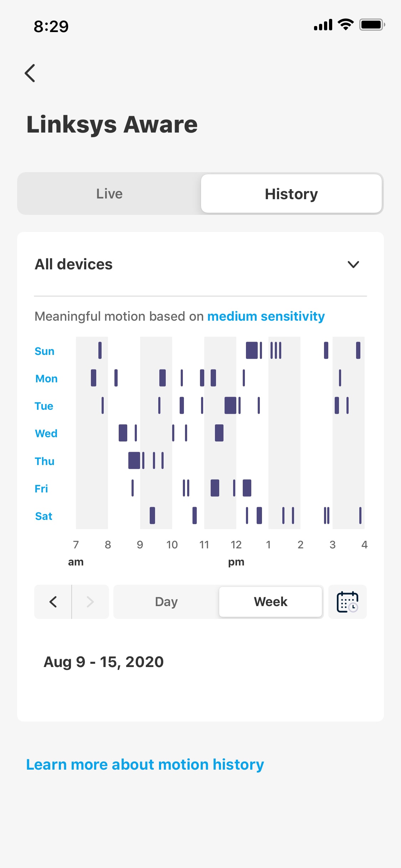
Task: Tap the cellular signal bars icon
Action: (x=323, y=25)
